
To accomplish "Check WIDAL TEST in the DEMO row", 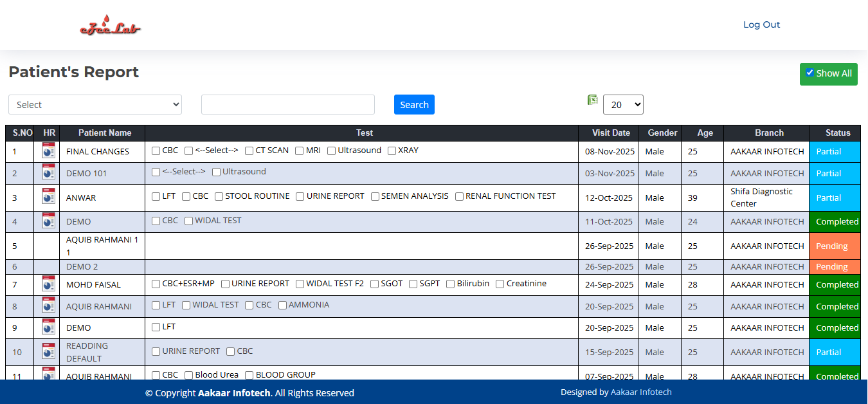I will (x=188, y=220).
